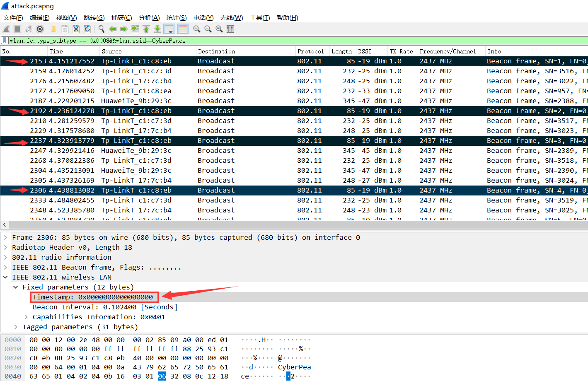Jump to the last packet icon
The height and width of the screenshot is (381, 588).
click(157, 29)
